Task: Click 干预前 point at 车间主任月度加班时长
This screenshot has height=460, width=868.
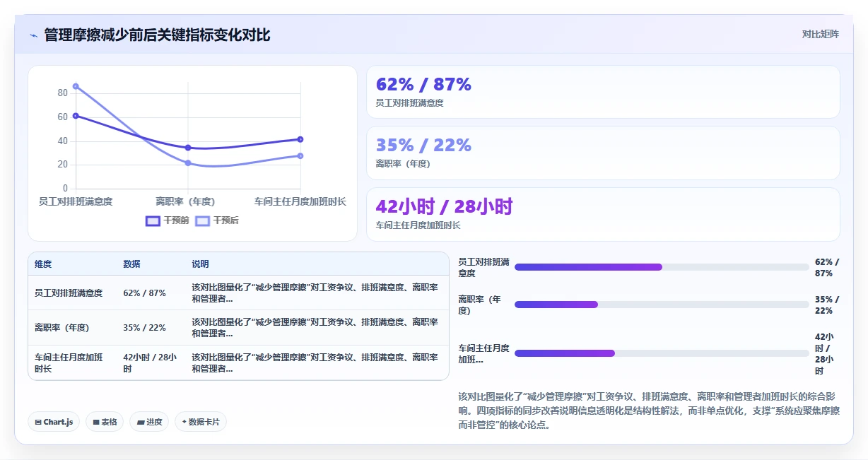Action: (x=300, y=139)
